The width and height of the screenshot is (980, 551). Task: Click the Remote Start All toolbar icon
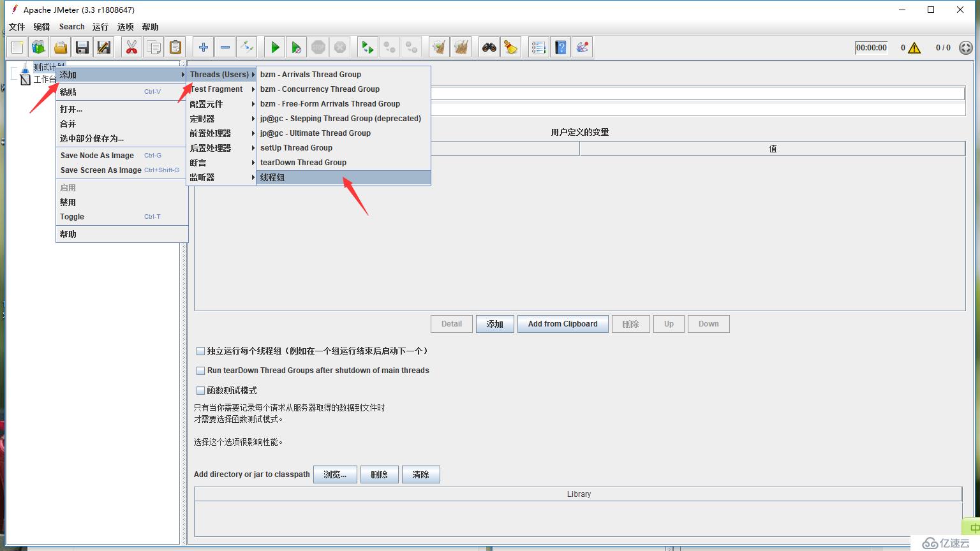[x=368, y=47]
